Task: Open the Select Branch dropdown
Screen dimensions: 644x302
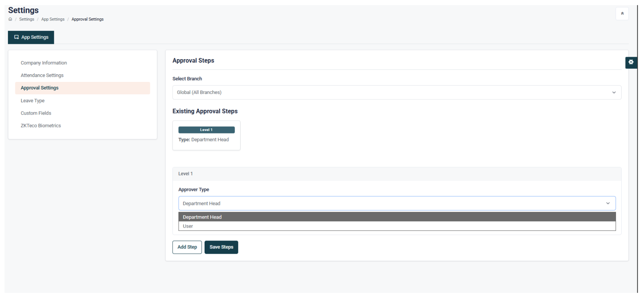Action: (x=396, y=92)
